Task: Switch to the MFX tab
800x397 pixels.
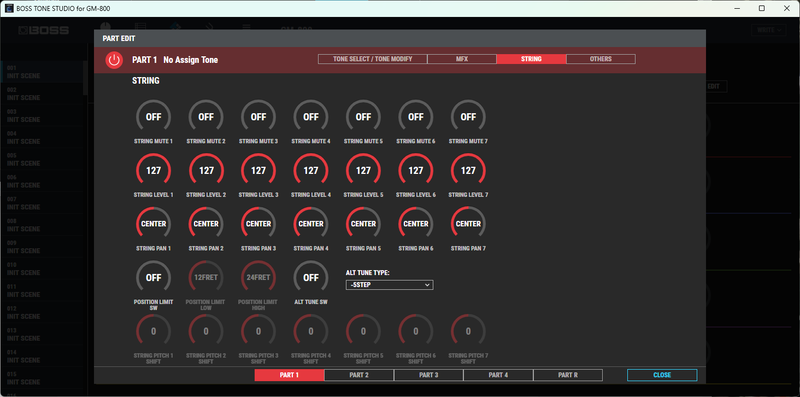Action: [462, 59]
